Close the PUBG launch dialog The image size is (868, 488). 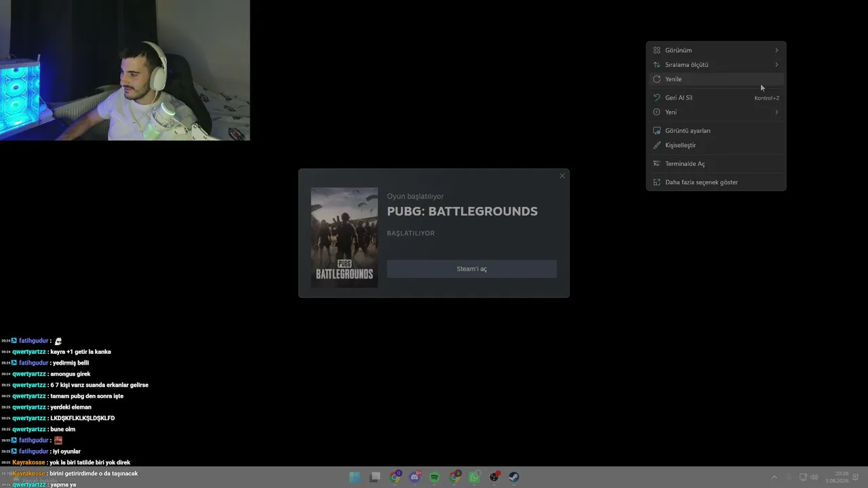[562, 176]
